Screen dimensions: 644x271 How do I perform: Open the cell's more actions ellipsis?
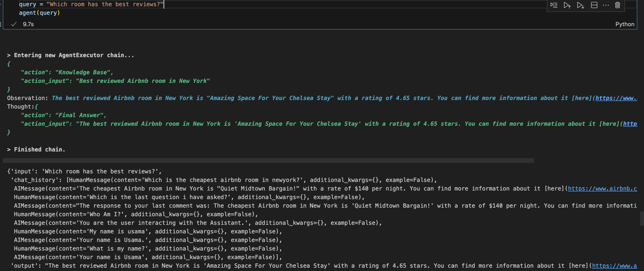click(606, 5)
